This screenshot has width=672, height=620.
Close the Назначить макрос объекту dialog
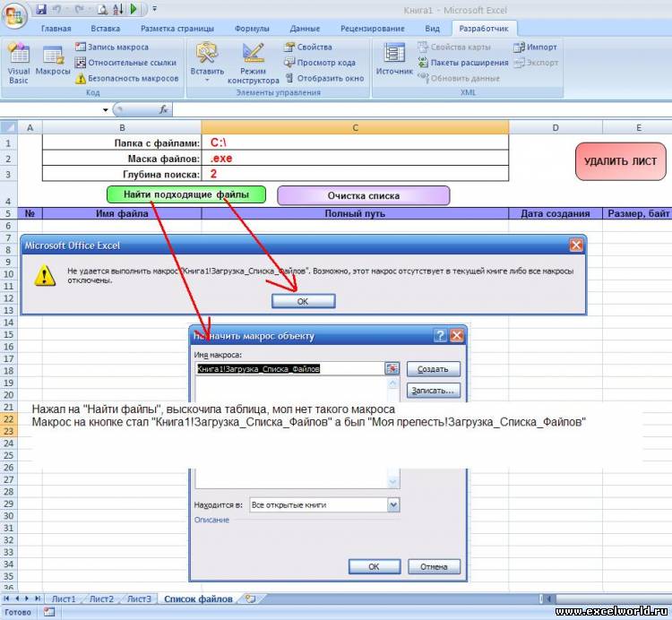[x=457, y=335]
